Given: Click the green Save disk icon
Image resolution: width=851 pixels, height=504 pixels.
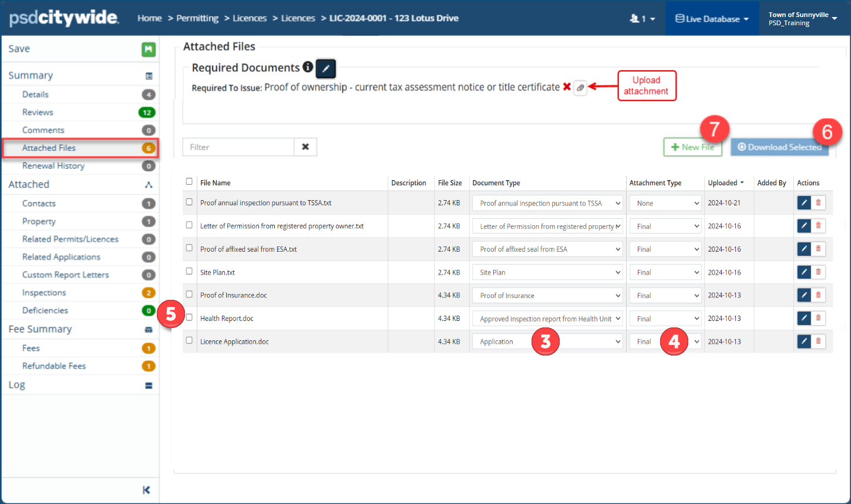Looking at the screenshot, I should tap(149, 49).
